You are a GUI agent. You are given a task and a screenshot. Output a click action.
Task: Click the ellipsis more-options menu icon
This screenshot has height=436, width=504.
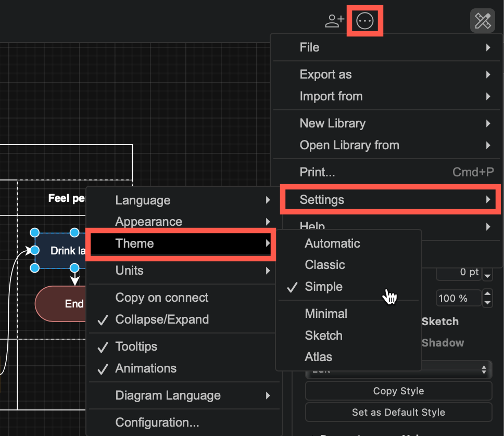click(364, 21)
